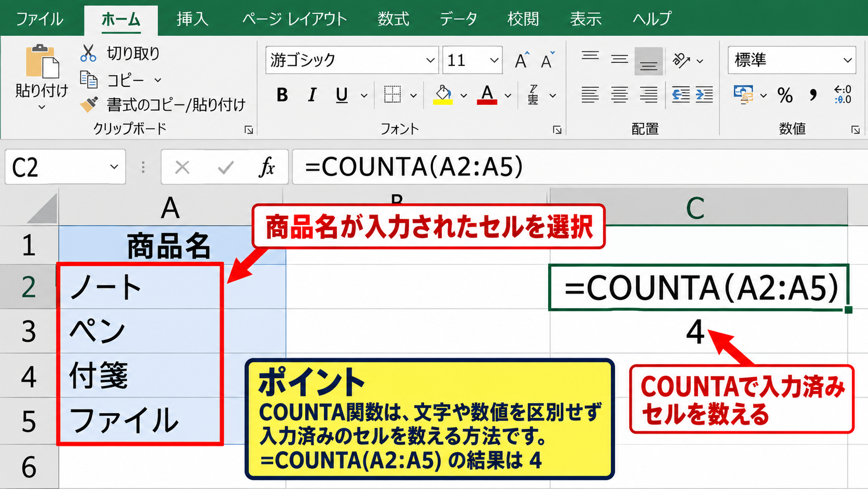Image resolution: width=868 pixels, height=489 pixels.
Task: Center text horizontally
Action: [619, 95]
